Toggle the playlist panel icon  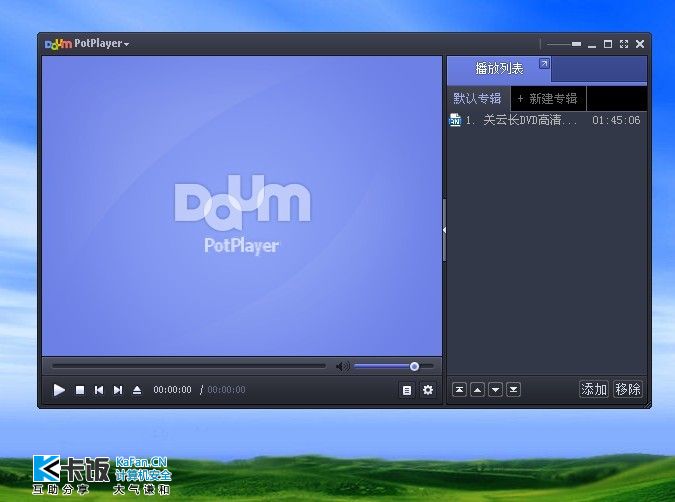(x=406, y=390)
